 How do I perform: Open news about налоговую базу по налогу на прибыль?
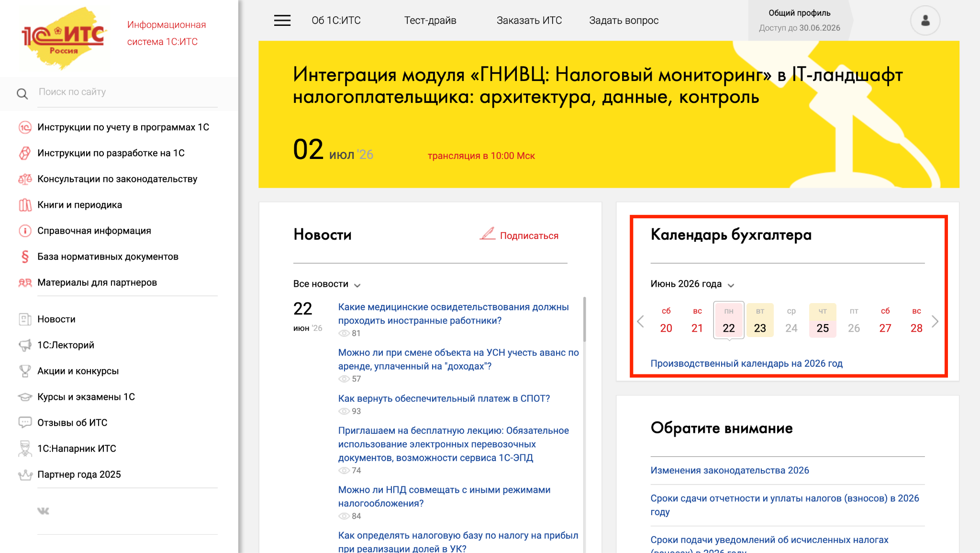[458, 542]
